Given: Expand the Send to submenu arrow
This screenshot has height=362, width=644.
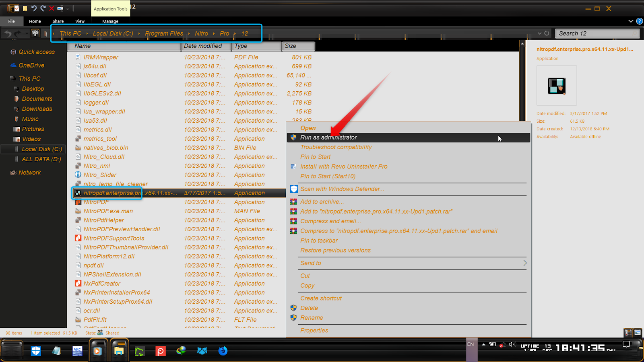Looking at the screenshot, I should click(x=524, y=263).
